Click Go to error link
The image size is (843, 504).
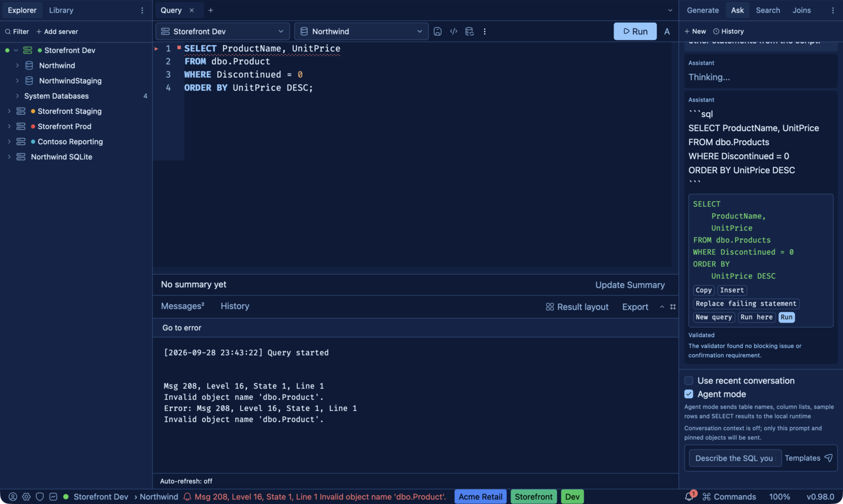(x=182, y=328)
